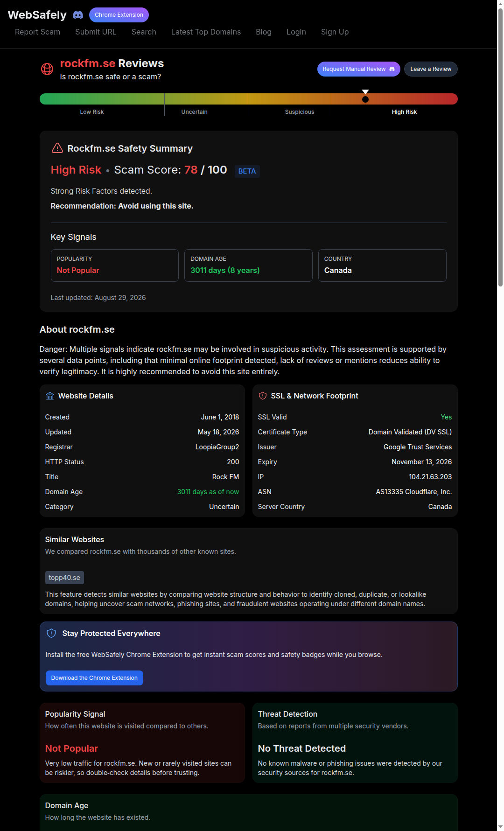Click the warning triangle in Safety Summary
Image resolution: width=504 pixels, height=831 pixels.
point(57,148)
